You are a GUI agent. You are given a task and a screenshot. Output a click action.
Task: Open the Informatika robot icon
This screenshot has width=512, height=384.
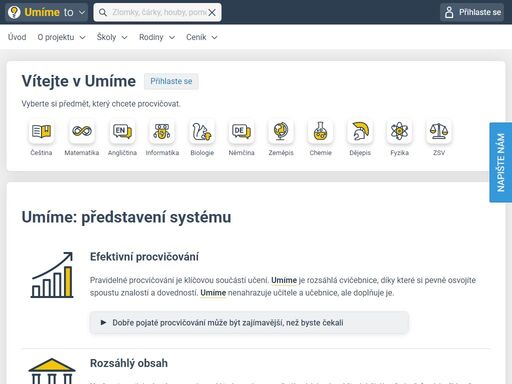[x=162, y=131]
